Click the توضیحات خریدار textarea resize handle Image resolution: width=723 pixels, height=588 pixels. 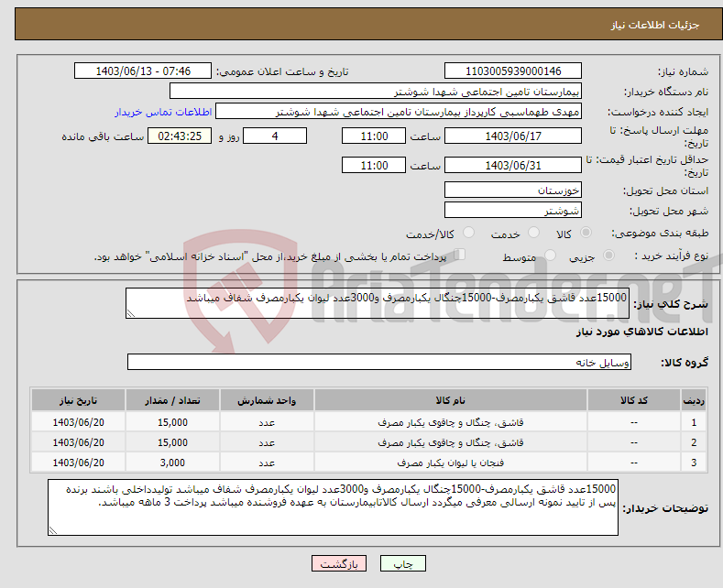pyautogui.click(x=53, y=530)
